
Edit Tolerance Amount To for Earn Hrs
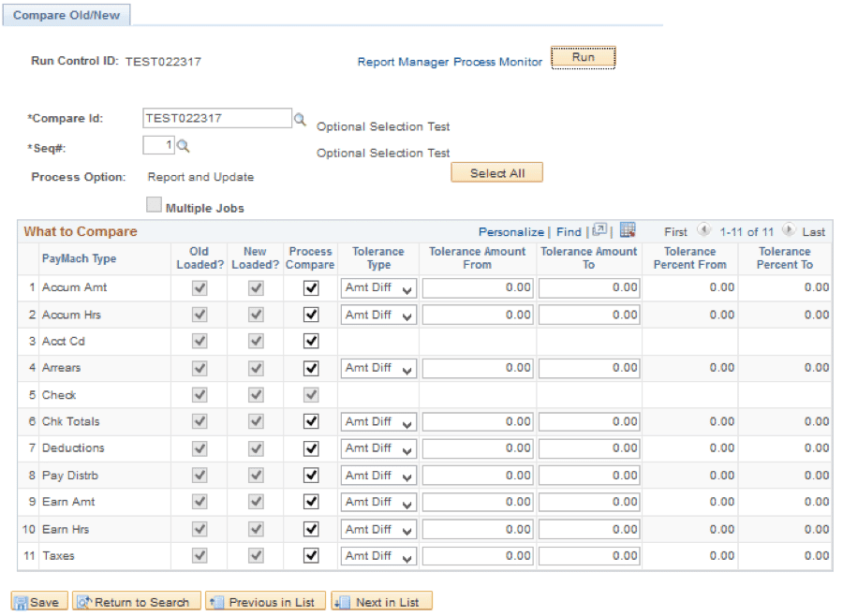589,530
